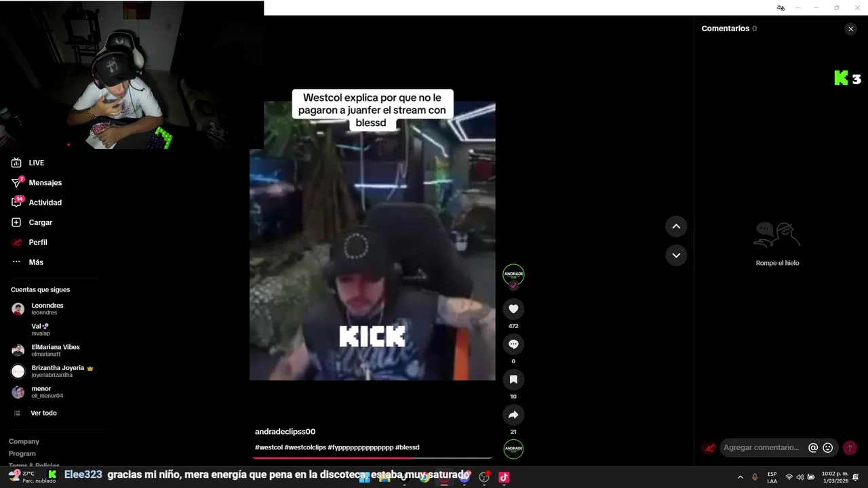
Task: Open TikTok icon in Windows taskbar
Action: pos(504,477)
